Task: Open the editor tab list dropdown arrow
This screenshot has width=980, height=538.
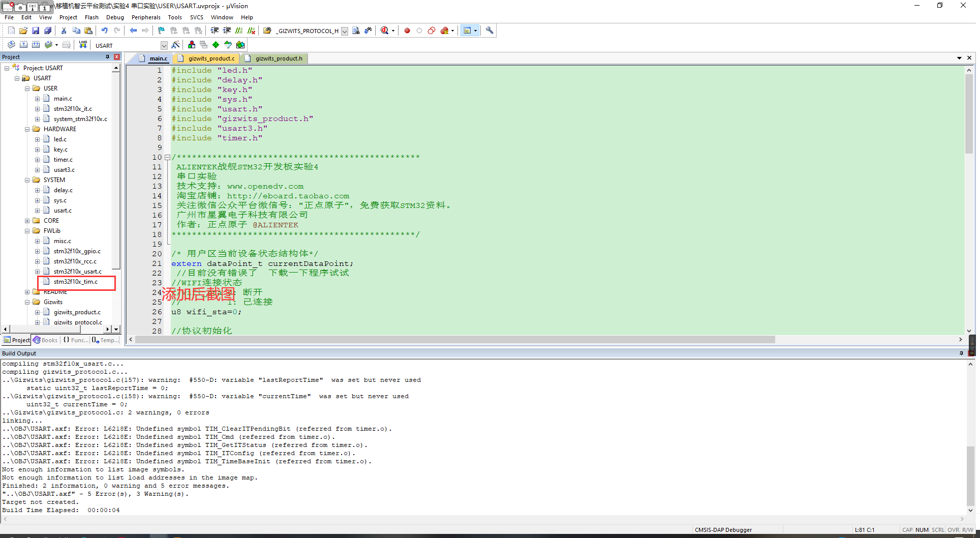Action: click(959, 58)
